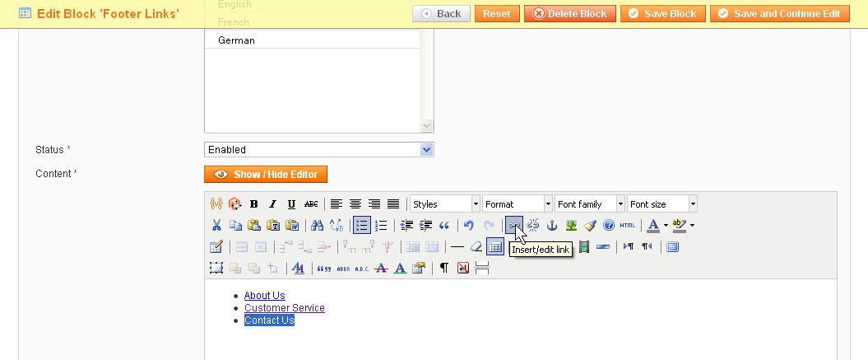Click Paste as Plain Text icon
This screenshot has height=360, width=868.
click(273, 225)
